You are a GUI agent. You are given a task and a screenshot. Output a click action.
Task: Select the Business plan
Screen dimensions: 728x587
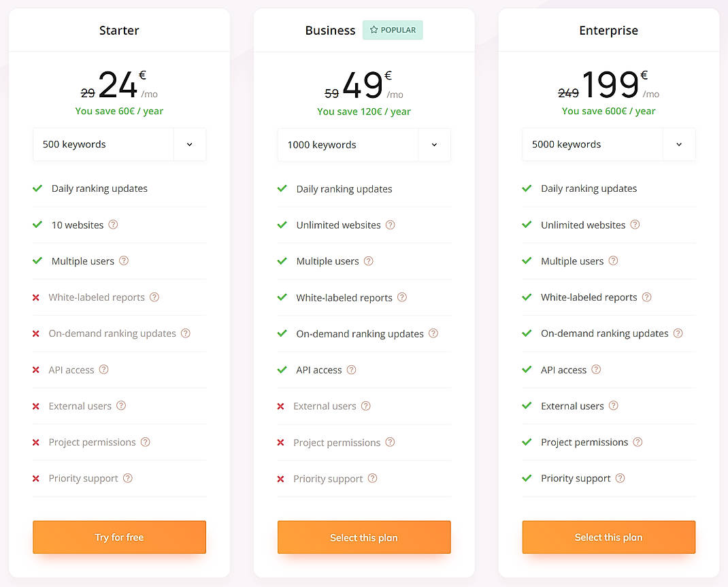click(x=364, y=537)
